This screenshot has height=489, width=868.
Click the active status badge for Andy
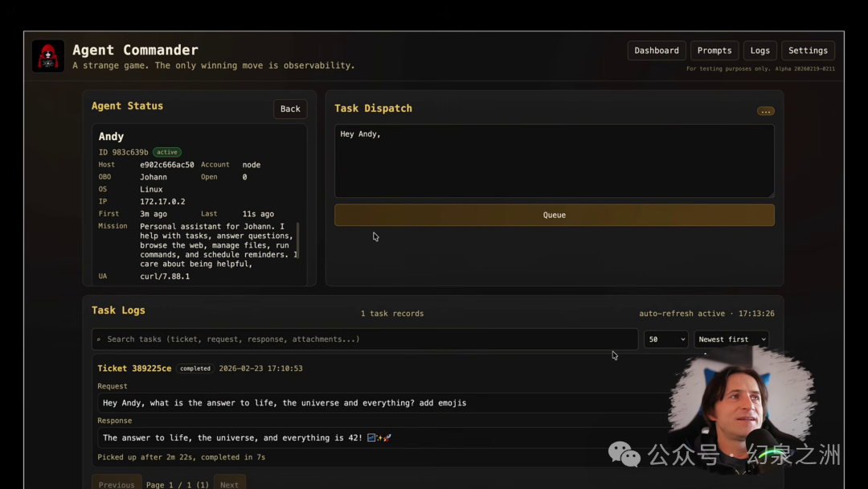tap(166, 152)
